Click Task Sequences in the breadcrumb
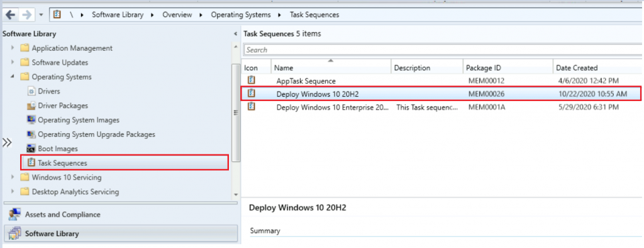 pyautogui.click(x=314, y=15)
